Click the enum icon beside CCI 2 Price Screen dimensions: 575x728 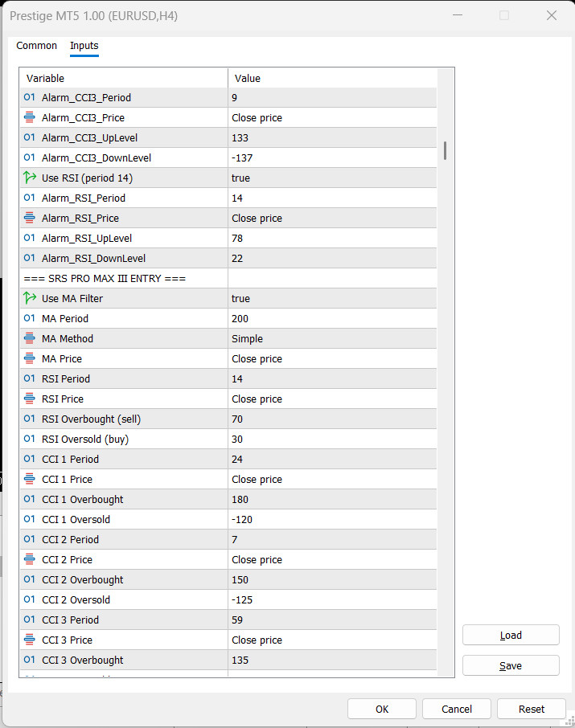click(29, 559)
